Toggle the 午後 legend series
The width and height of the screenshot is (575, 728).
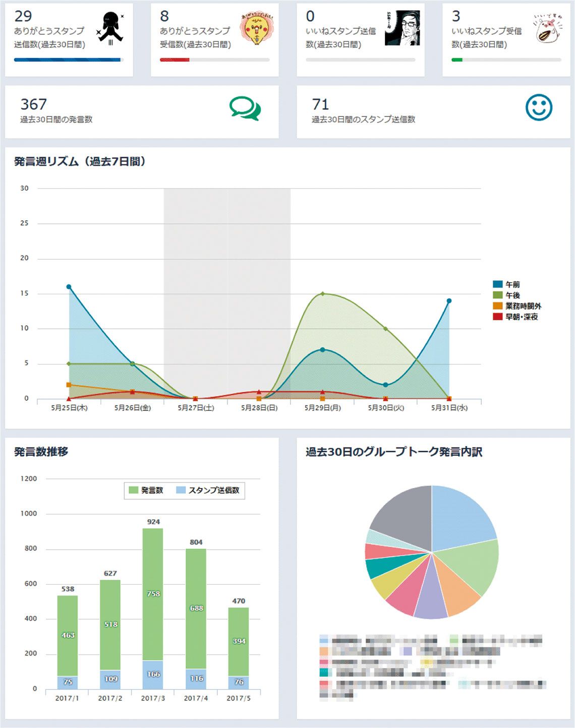[x=507, y=295]
